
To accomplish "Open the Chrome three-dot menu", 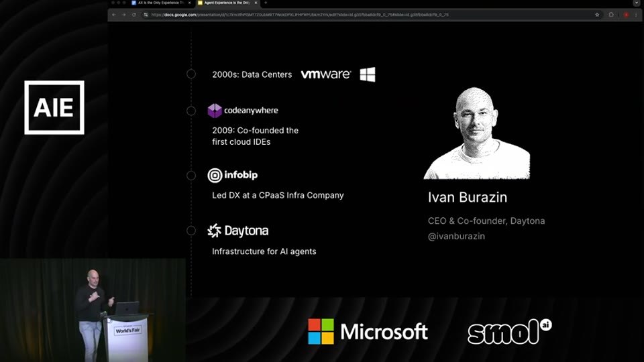I will pyautogui.click(x=636, y=15).
